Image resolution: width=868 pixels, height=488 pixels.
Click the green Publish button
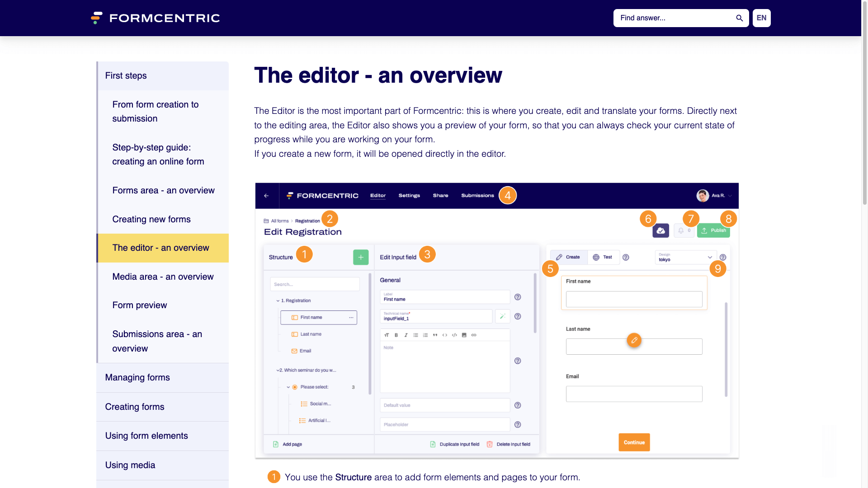(x=714, y=230)
